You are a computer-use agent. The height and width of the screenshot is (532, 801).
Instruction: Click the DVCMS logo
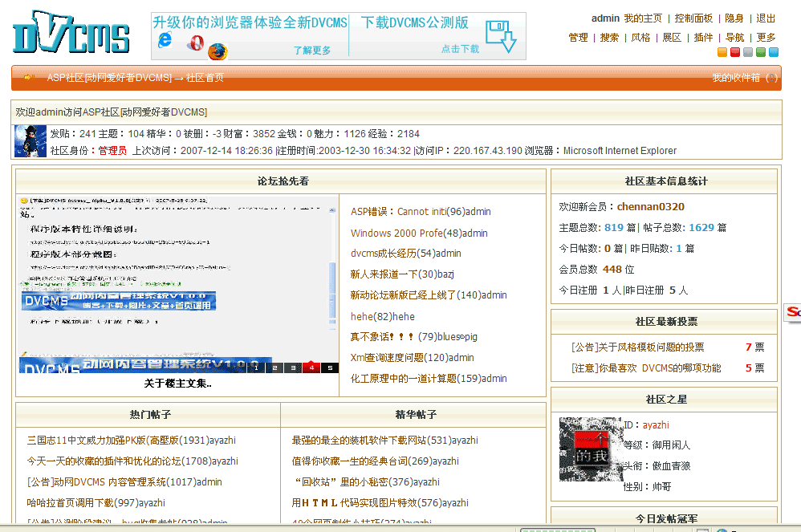[x=71, y=32]
